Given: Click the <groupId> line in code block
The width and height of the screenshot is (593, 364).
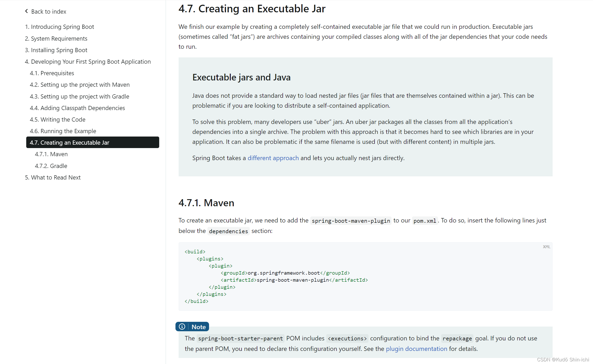Looking at the screenshot, I should pyautogui.click(x=285, y=273).
